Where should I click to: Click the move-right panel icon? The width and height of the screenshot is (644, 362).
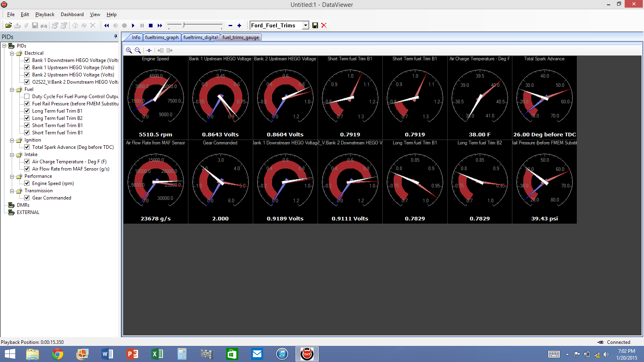click(169, 50)
